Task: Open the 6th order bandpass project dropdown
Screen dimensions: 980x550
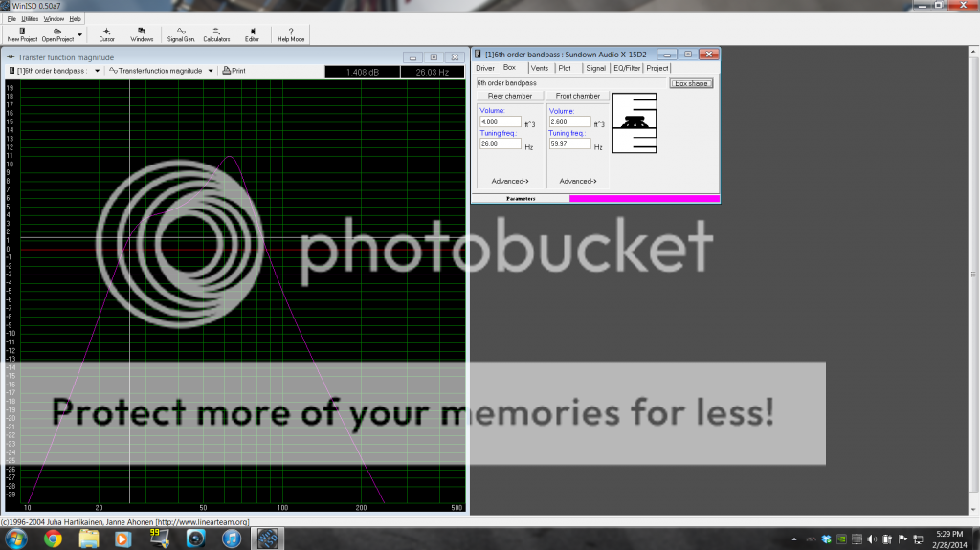Action: 97,71
